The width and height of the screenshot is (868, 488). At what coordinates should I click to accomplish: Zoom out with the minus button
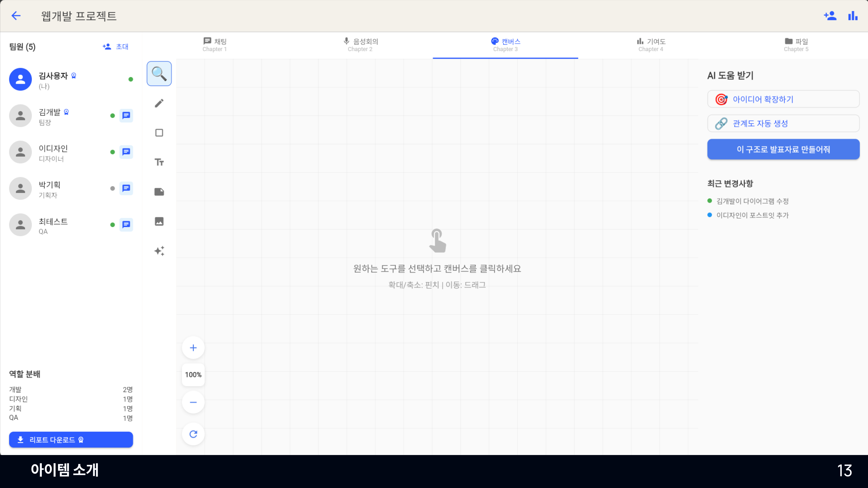tap(193, 402)
